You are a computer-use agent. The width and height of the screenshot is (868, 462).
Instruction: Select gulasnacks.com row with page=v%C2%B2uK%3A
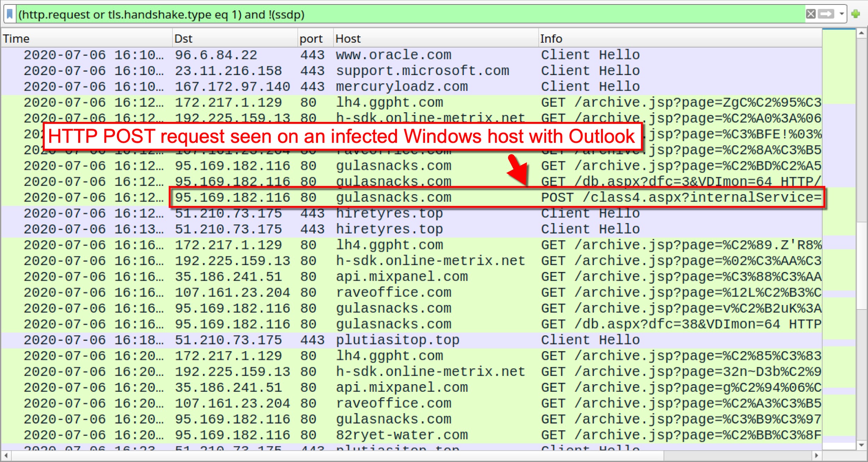click(411, 308)
